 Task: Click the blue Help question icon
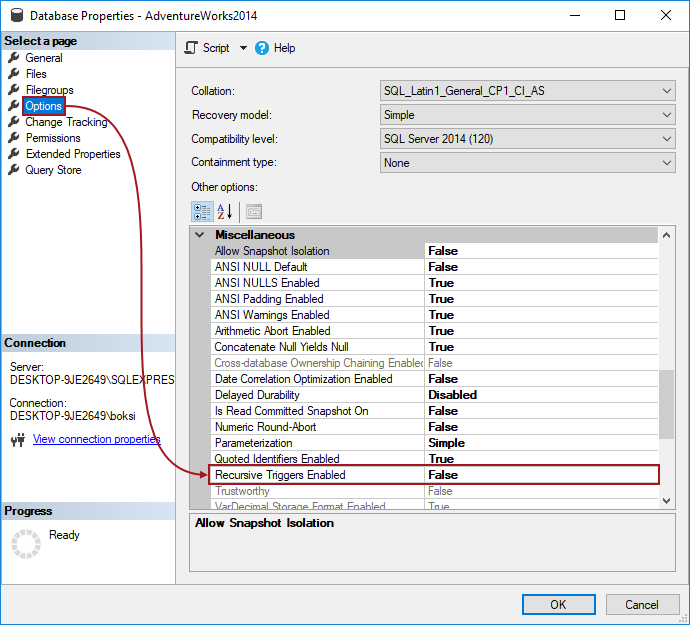point(261,48)
